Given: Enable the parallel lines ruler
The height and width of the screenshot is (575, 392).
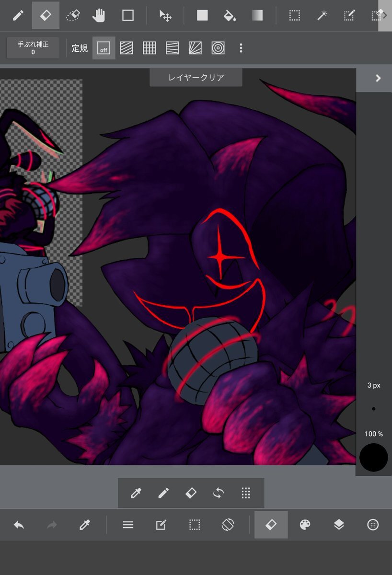Looking at the screenshot, I should [127, 48].
